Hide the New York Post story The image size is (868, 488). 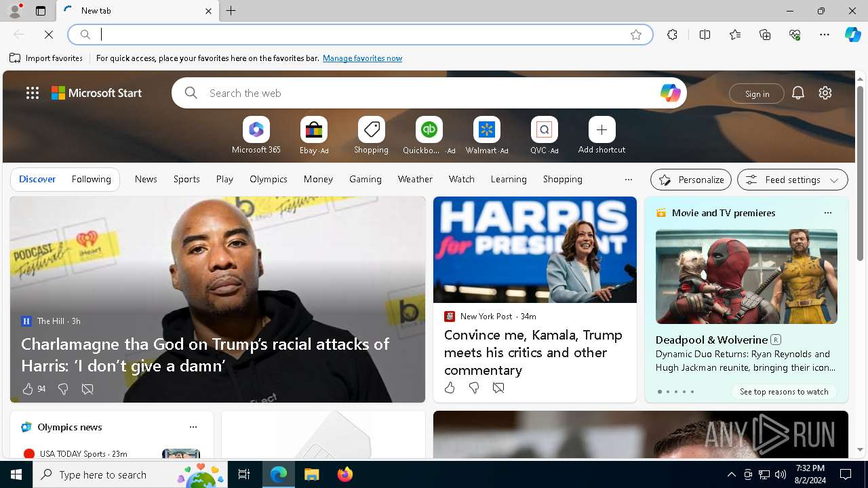coord(498,388)
